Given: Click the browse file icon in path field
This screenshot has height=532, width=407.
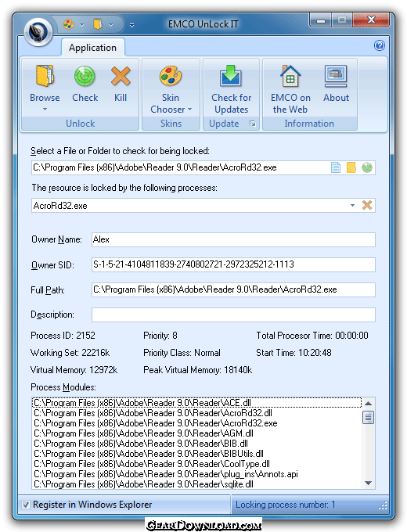Looking at the screenshot, I should coord(336,167).
